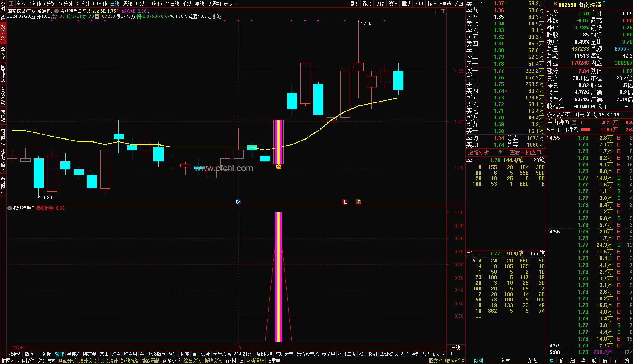
Task: Switch to 周线 weekly chart
Action: [x=127, y=4]
